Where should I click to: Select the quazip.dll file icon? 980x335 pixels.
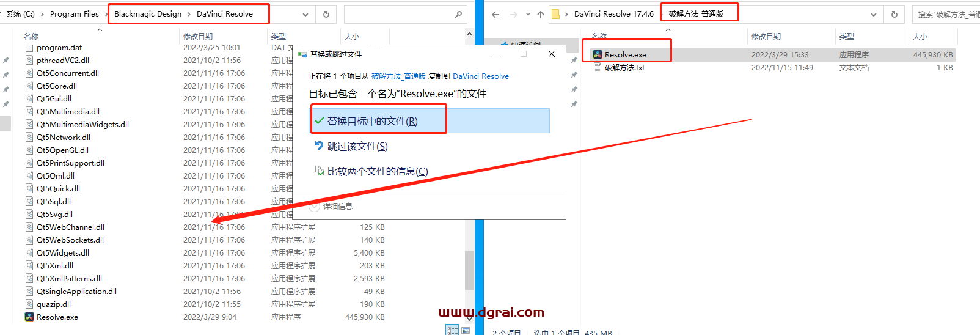(29, 304)
